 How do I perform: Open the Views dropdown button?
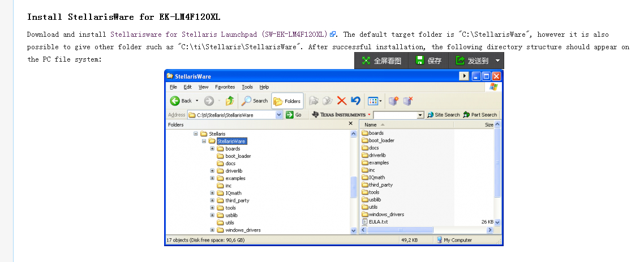(375, 101)
